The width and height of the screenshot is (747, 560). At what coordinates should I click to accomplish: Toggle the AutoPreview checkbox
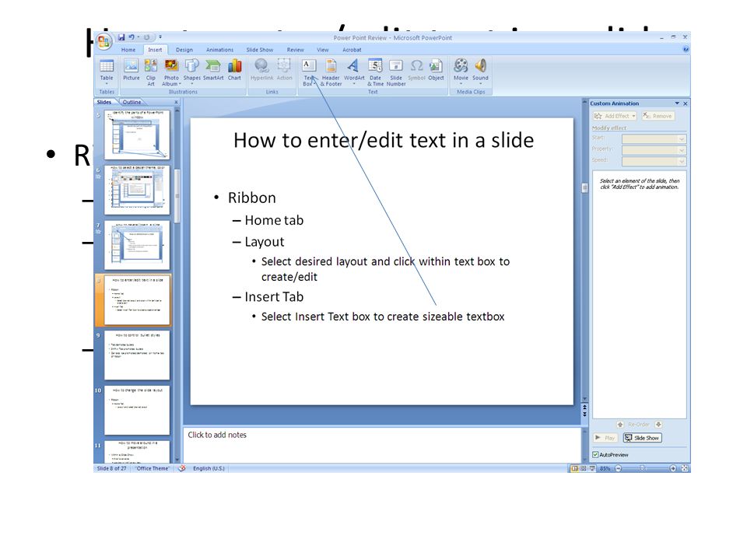click(x=595, y=455)
